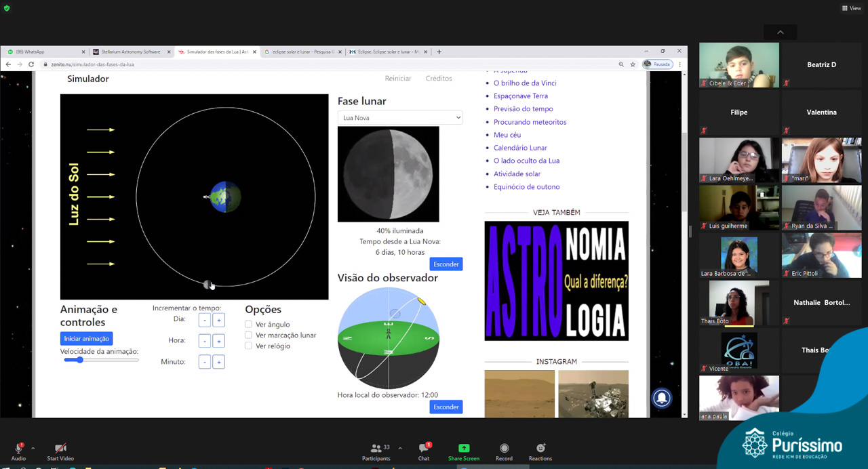Click the Velocidade da animação slider
The image size is (868, 469).
coord(101,360)
